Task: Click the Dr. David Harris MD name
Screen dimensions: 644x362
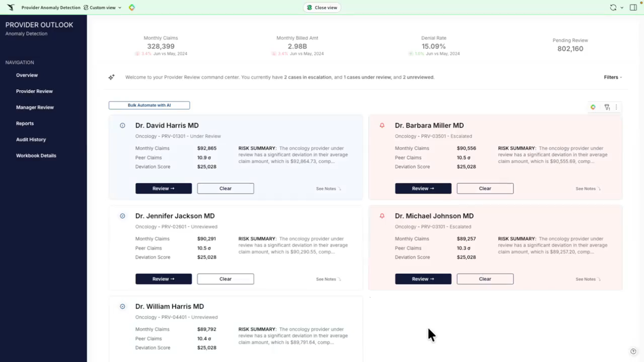Action: tap(167, 125)
